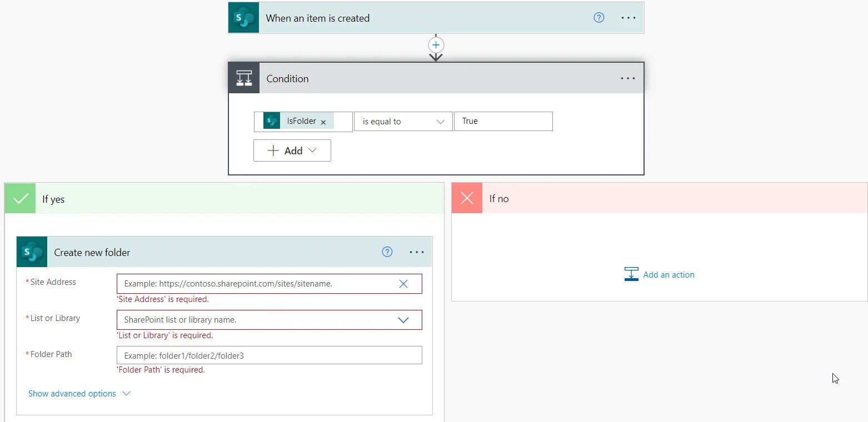Click the 'Folder Path' field label
The image size is (868, 422).
coord(51,354)
